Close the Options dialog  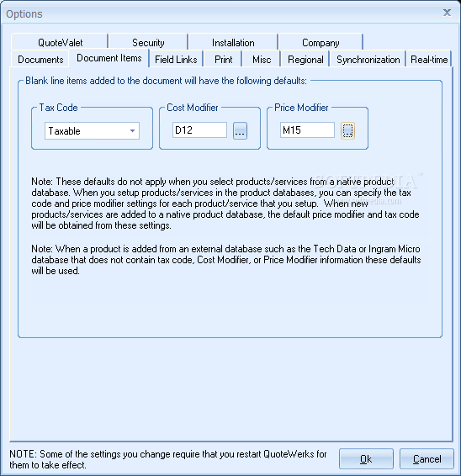(x=447, y=13)
